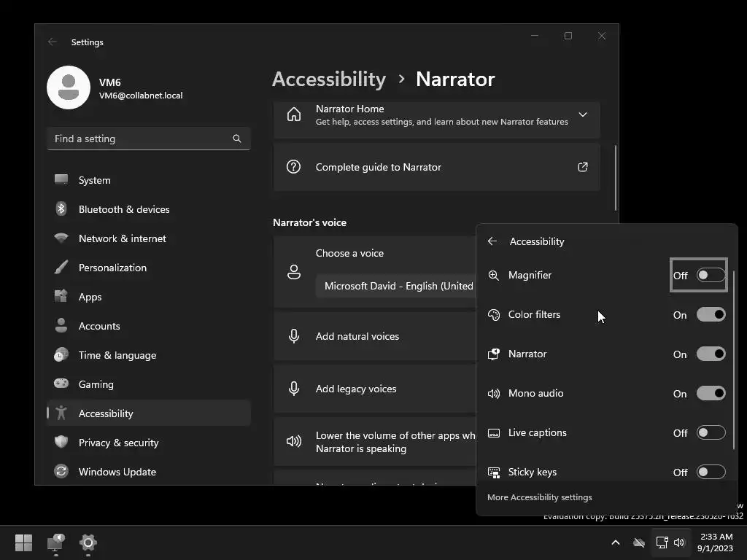Click external link icon for Narrator guide
The height and width of the screenshot is (560, 747).
(583, 167)
